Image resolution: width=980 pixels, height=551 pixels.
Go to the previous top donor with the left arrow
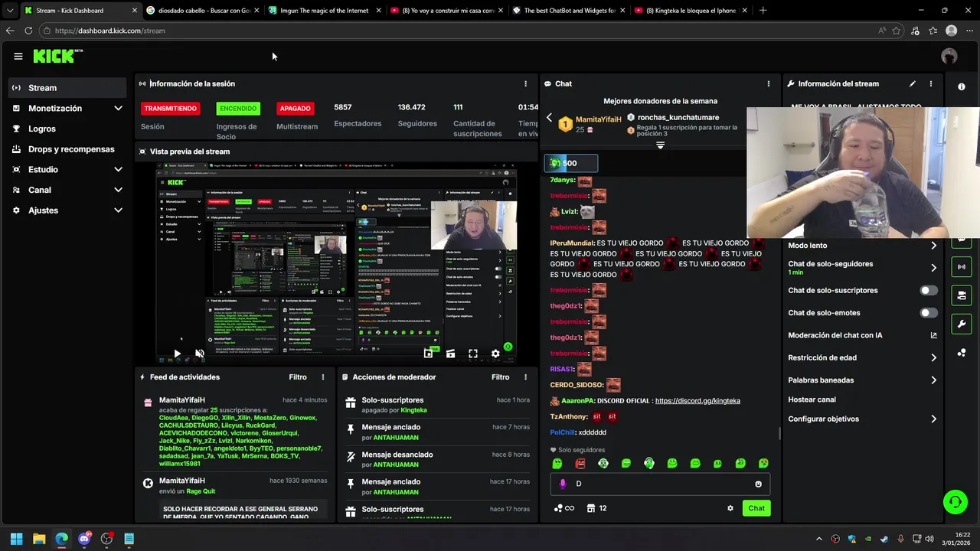(549, 118)
